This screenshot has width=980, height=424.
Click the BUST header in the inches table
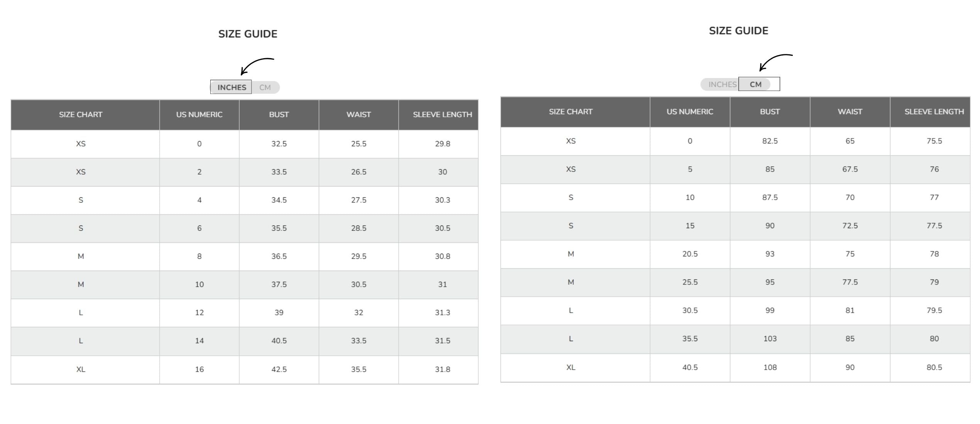point(279,114)
